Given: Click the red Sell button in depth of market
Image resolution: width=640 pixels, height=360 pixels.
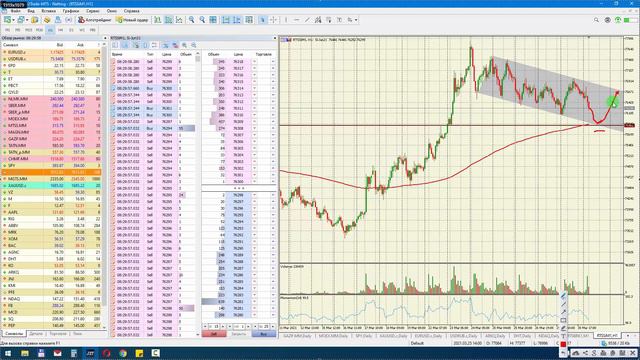Looking at the screenshot, I should (x=213, y=334).
